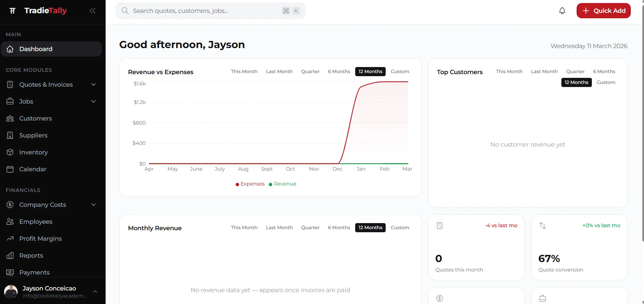Click the Calendar icon in sidebar
Screen dimensions: 644x304
[x=10, y=169]
